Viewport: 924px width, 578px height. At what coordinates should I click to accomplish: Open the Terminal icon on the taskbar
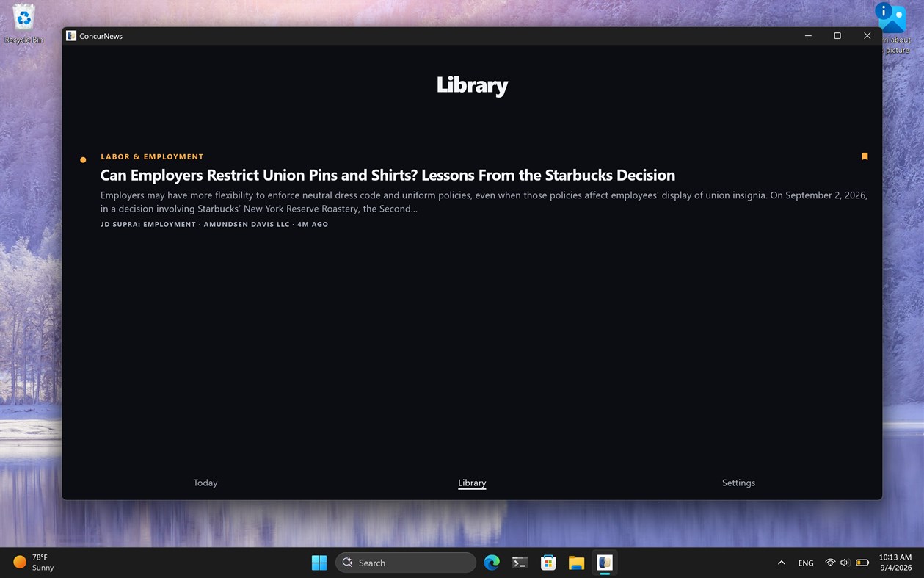520,563
